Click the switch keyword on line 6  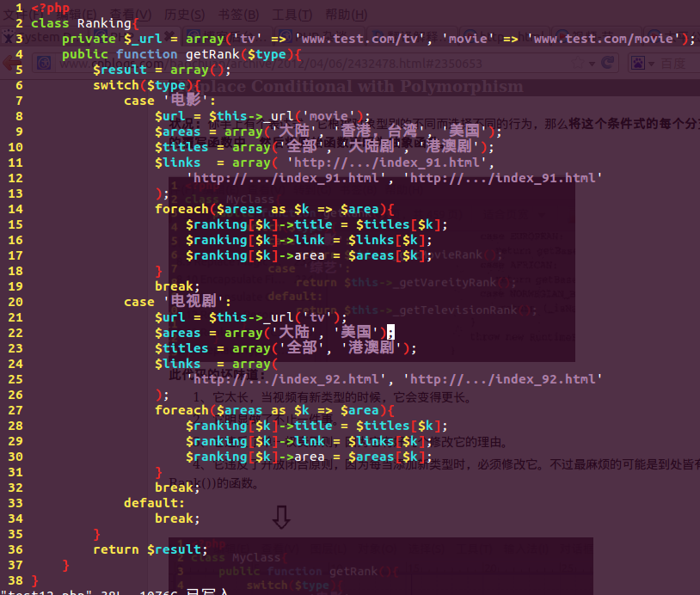coord(116,85)
